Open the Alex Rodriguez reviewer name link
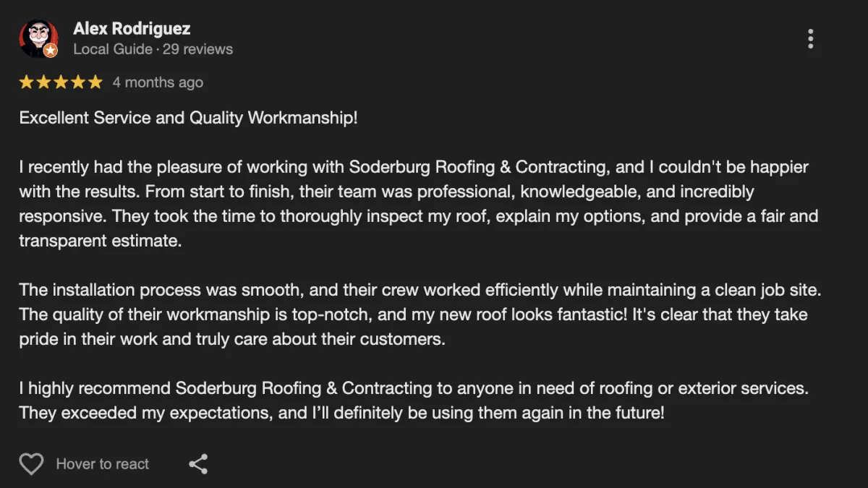This screenshot has width=868, height=488. pos(132,29)
